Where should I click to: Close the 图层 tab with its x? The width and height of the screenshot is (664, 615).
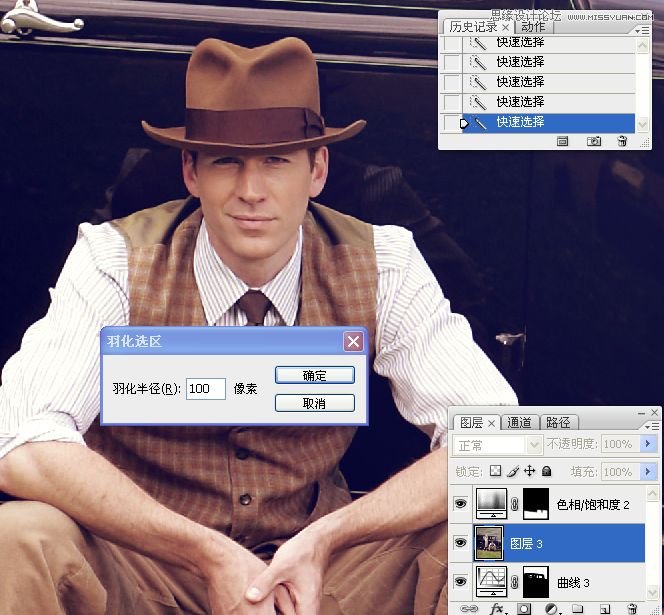click(491, 423)
